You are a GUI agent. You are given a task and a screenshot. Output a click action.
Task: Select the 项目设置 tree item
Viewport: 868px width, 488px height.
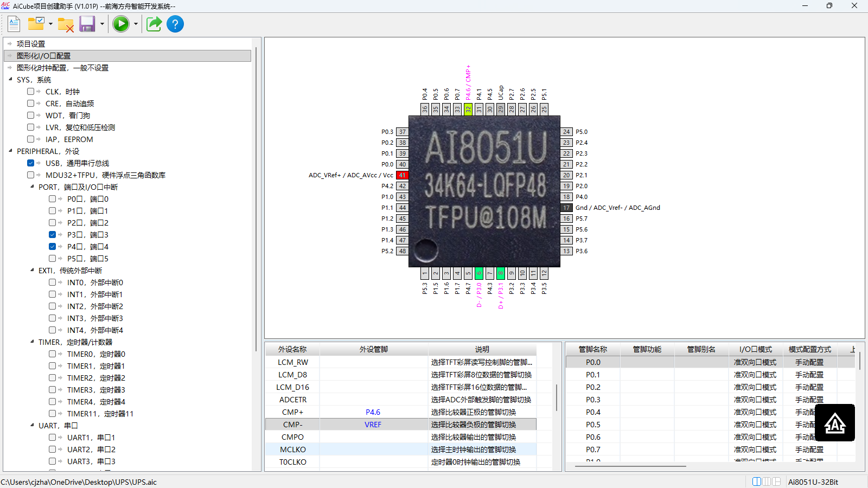click(x=31, y=44)
